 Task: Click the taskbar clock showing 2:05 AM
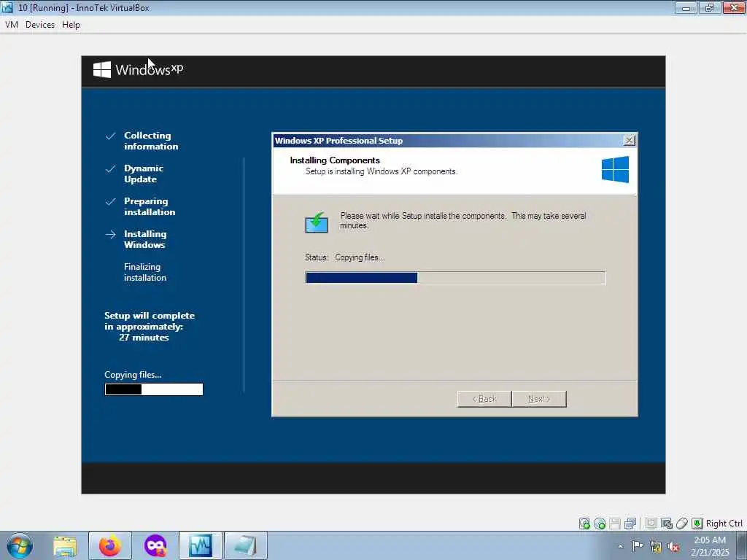point(710,545)
